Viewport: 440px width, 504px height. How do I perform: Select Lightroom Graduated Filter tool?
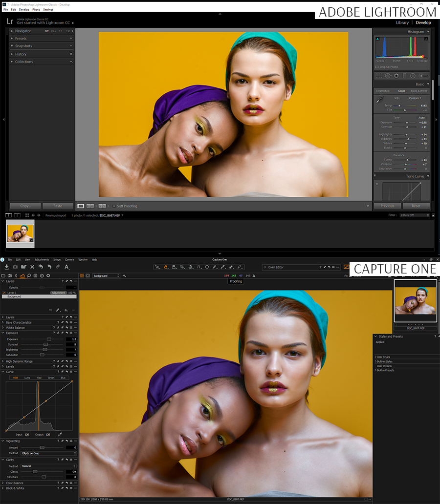click(405, 76)
